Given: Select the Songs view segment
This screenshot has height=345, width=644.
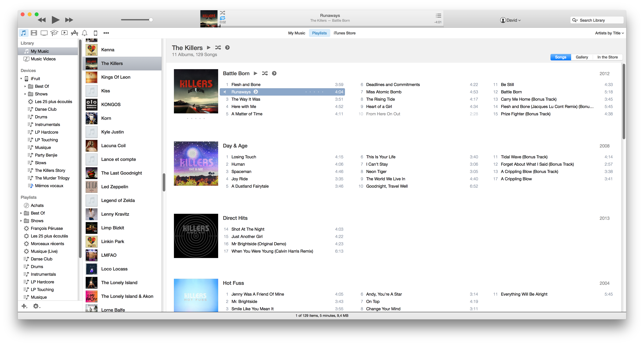Looking at the screenshot, I should tap(561, 57).
